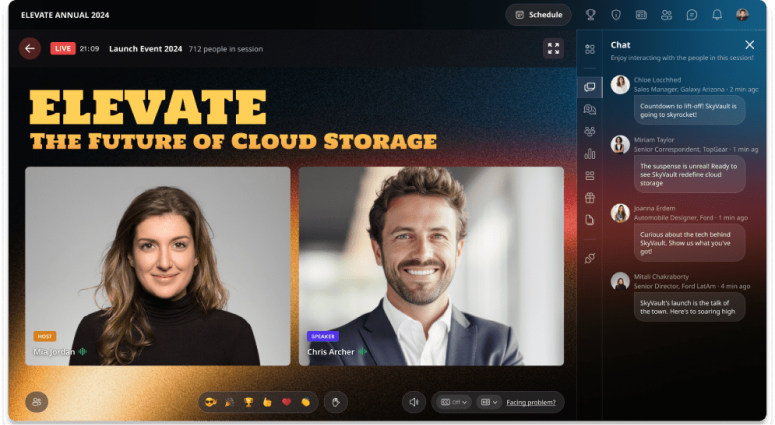Open the gift icon in sidebar
Screen dimensions: 775x425
(x=590, y=197)
